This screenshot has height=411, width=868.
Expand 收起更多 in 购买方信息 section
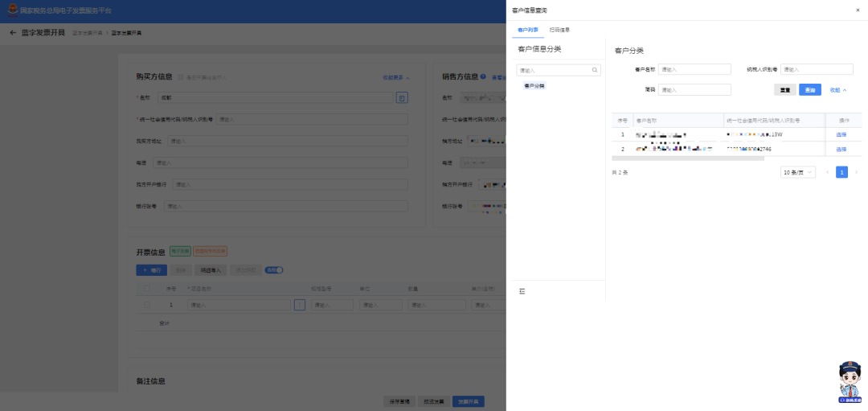[x=395, y=78]
